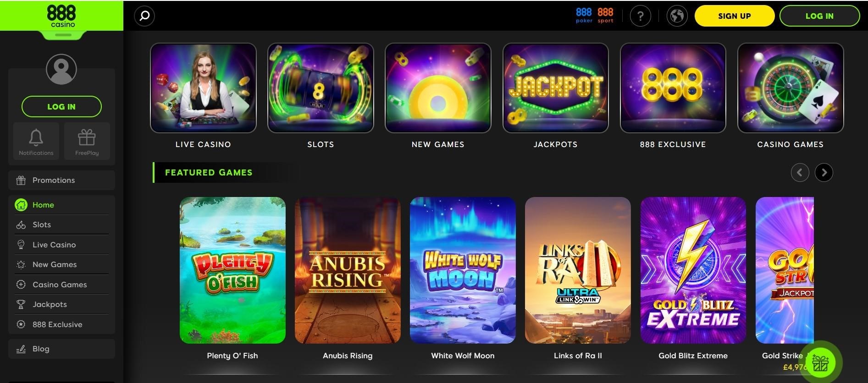The height and width of the screenshot is (383, 868).
Task: Click the top-right LOG IN button
Action: [819, 16]
